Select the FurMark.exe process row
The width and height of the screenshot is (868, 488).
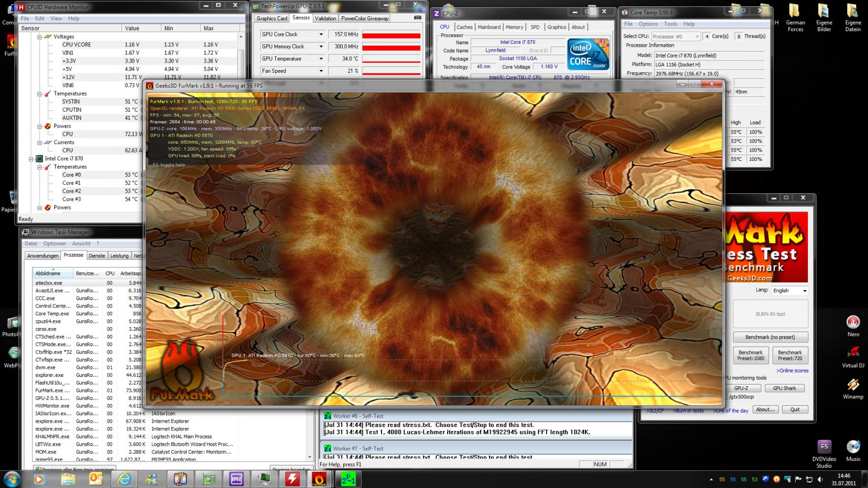point(88,391)
